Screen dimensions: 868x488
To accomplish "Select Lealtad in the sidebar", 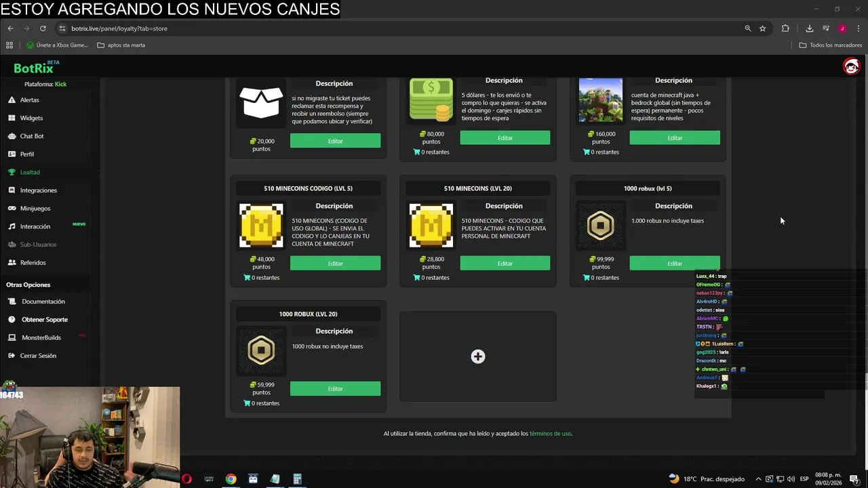I will coord(30,172).
